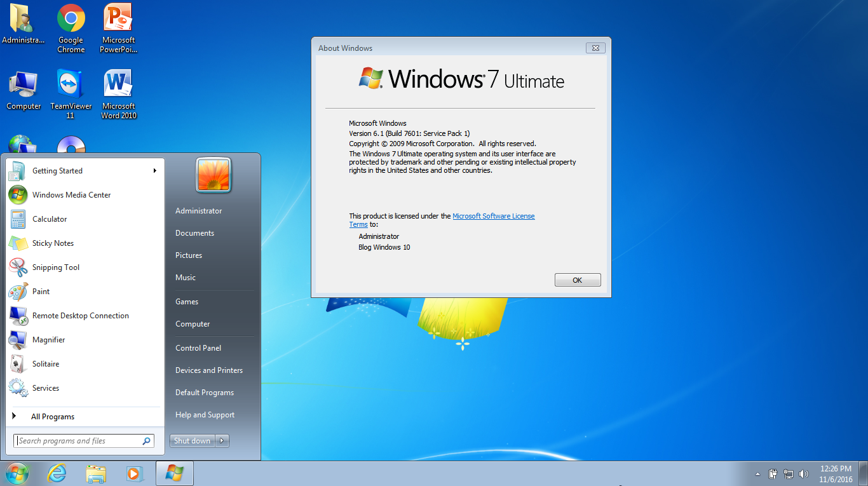Viewport: 868px width, 486px height.
Task: Close the About Windows dialog
Action: 595,48
